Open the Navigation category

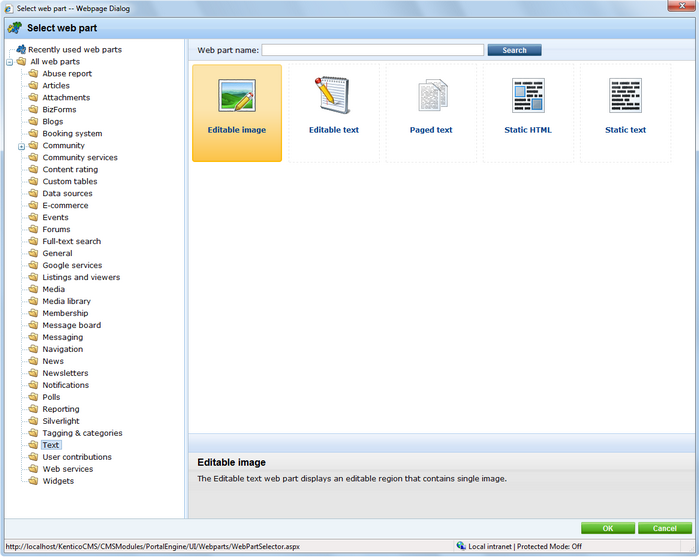click(x=62, y=350)
